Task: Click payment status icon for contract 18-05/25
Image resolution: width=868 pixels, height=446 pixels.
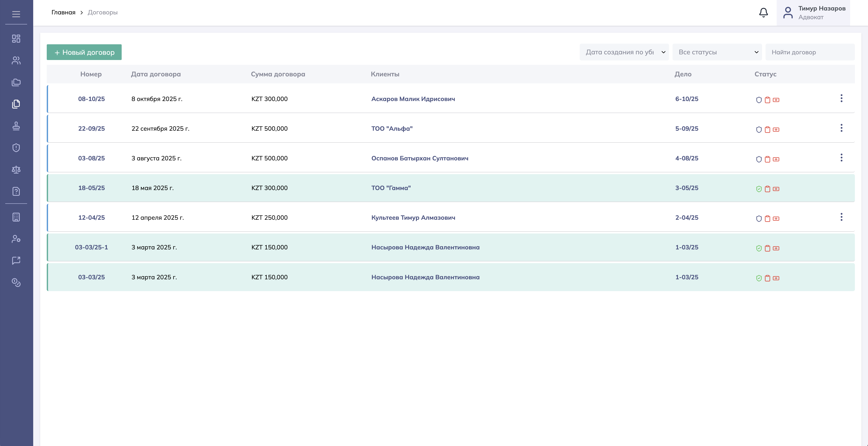Action: pos(776,189)
